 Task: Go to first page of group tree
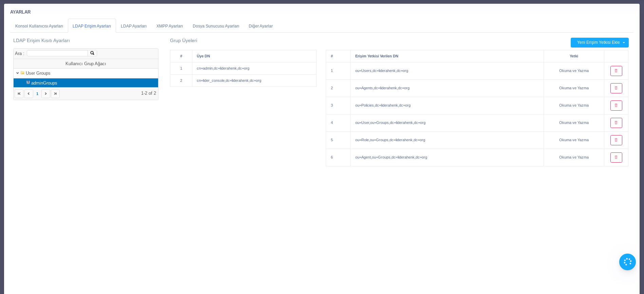click(x=19, y=94)
